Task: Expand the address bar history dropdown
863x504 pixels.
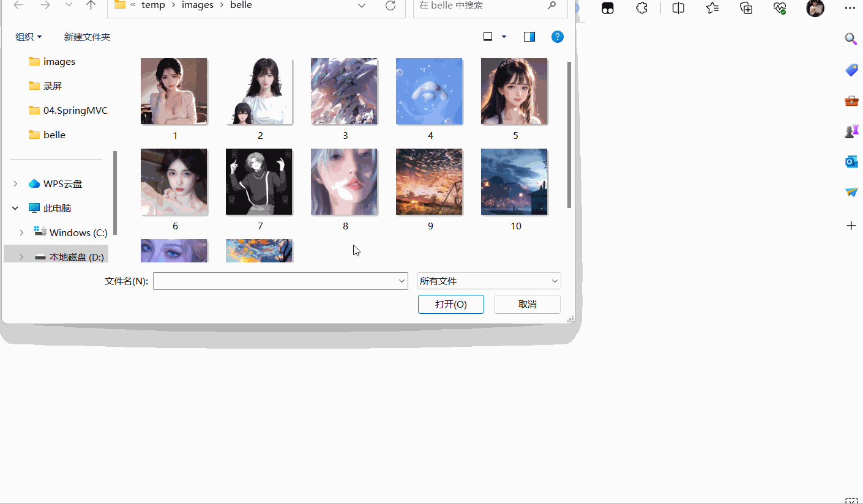Action: pyautogui.click(x=362, y=6)
